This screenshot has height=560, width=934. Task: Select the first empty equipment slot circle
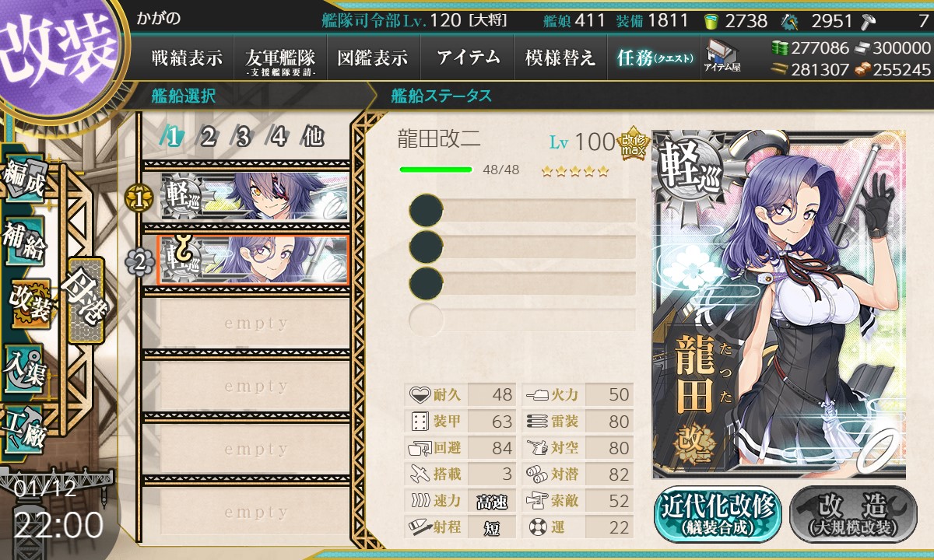point(426,211)
